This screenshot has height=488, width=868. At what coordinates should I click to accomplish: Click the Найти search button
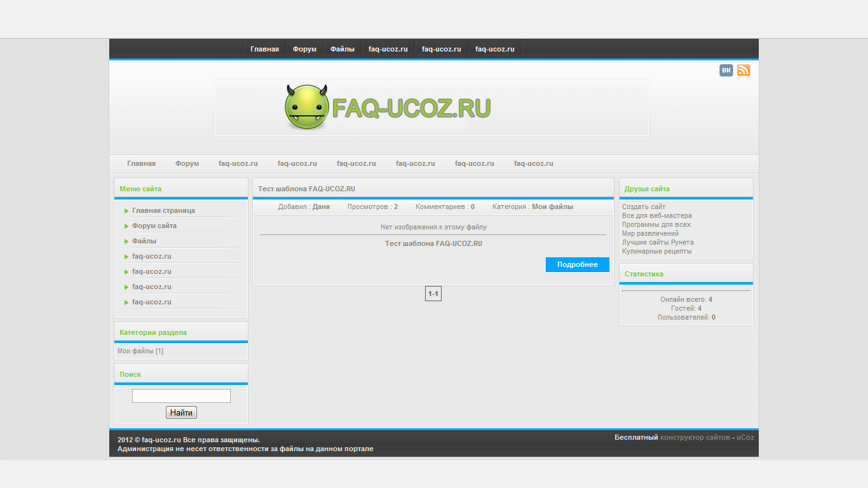coord(181,412)
